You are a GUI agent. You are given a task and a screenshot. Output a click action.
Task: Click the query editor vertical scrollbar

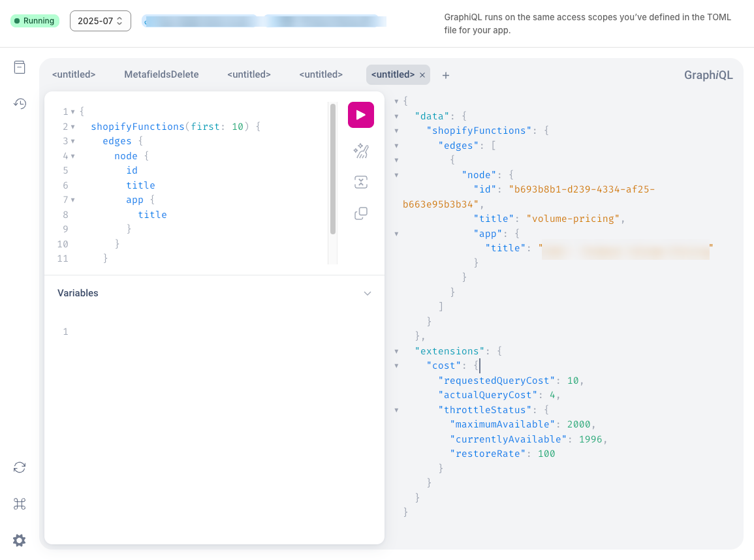click(333, 169)
